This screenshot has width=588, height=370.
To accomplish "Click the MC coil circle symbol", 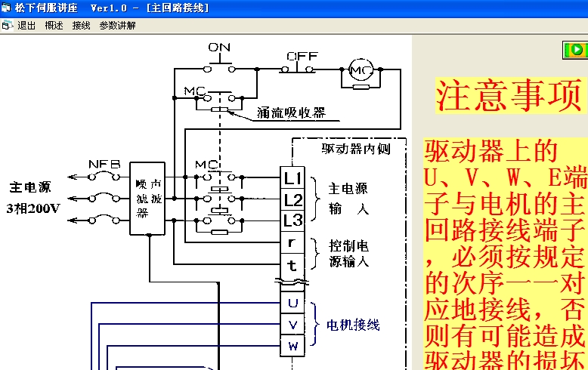I will [x=361, y=70].
